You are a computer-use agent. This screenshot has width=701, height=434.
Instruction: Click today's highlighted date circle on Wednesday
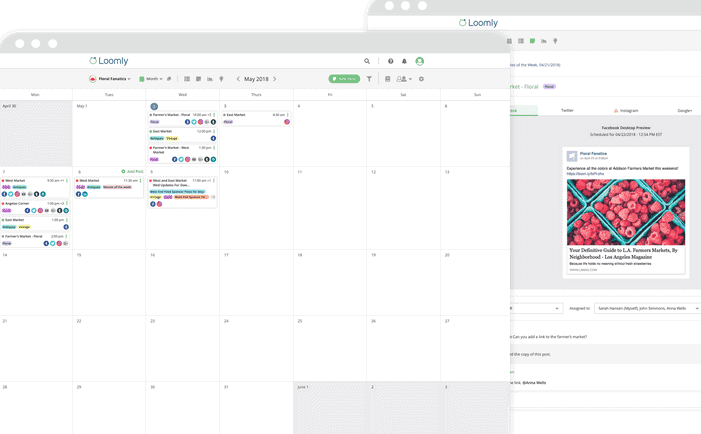pos(154,106)
